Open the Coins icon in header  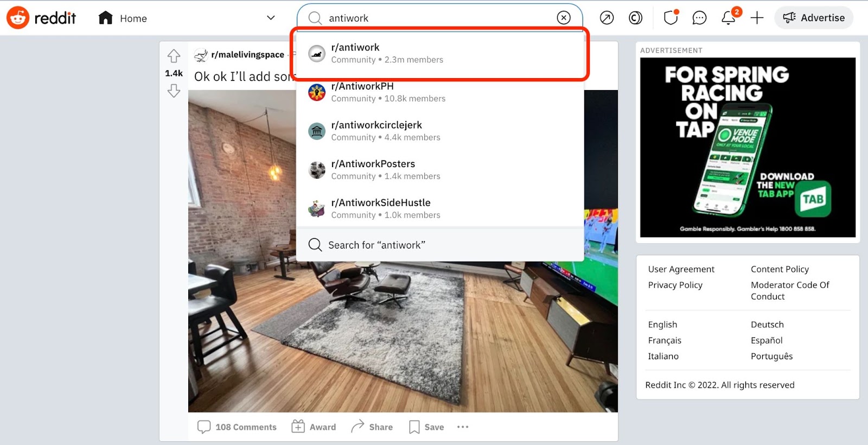(635, 18)
